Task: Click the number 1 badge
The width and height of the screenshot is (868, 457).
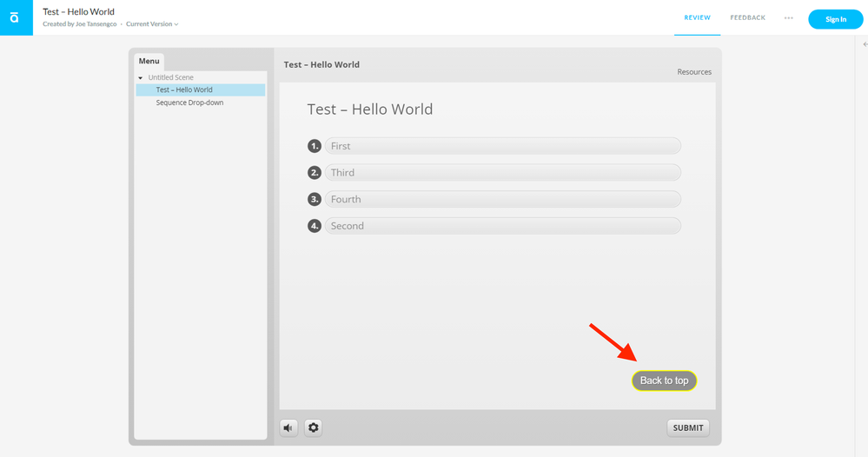Action: [x=315, y=146]
